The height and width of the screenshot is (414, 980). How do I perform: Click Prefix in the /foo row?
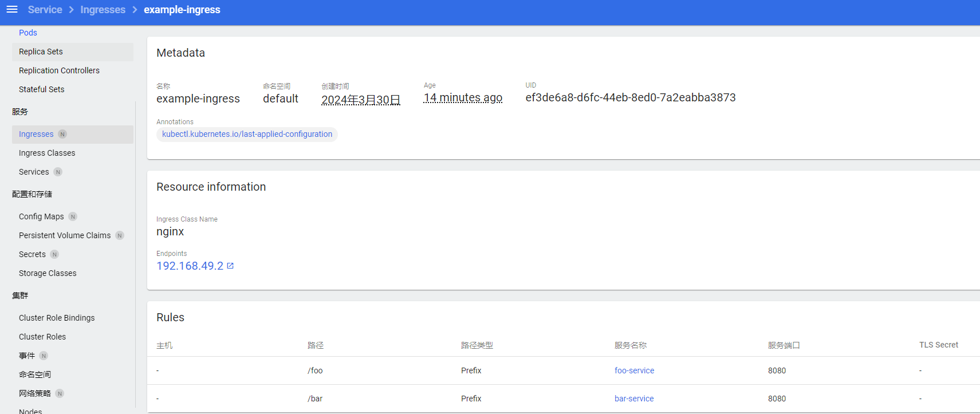tap(471, 370)
